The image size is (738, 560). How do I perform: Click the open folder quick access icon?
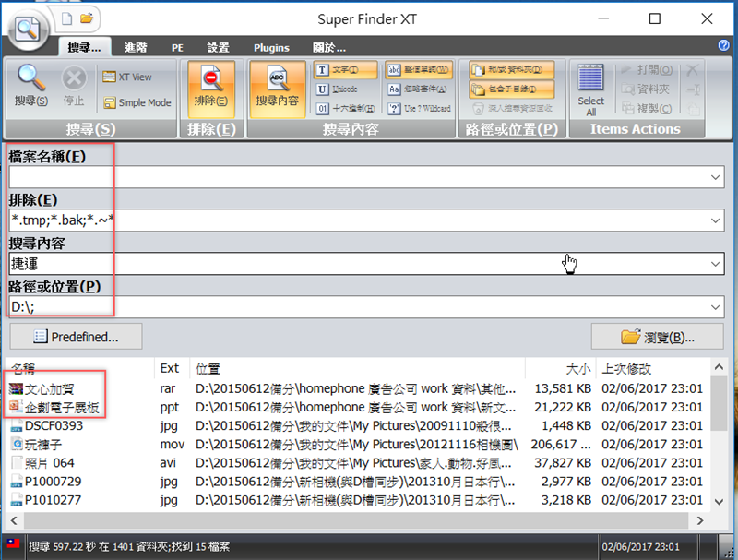point(86,18)
